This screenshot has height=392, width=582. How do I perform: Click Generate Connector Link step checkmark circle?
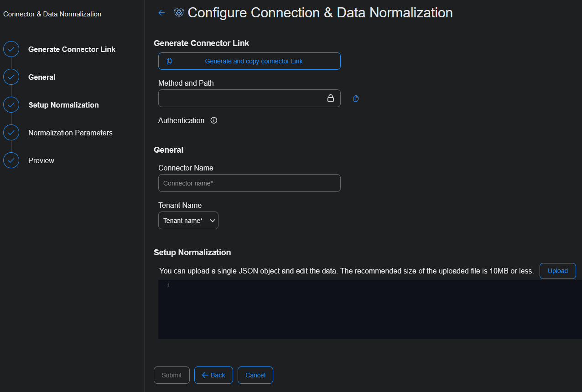pos(11,49)
